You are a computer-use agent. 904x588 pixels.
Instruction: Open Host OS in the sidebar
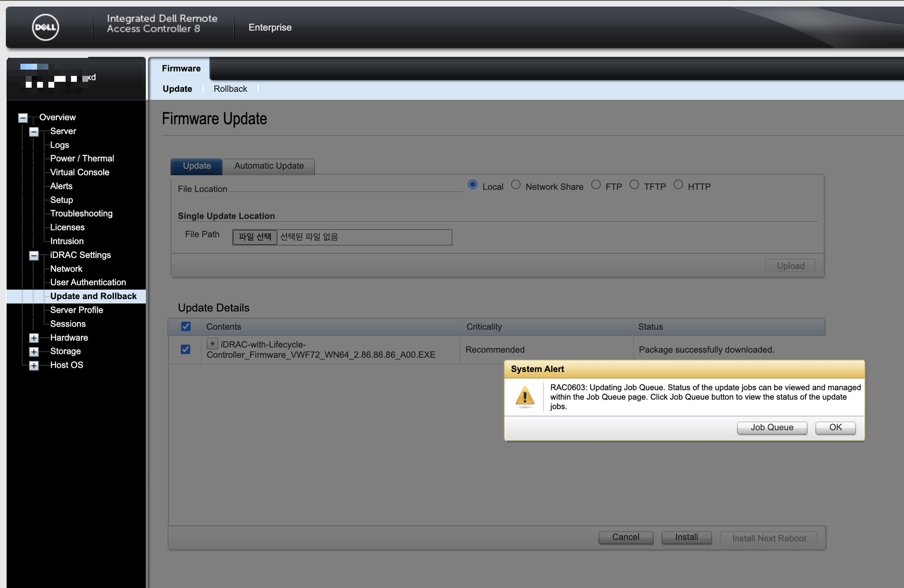point(66,365)
